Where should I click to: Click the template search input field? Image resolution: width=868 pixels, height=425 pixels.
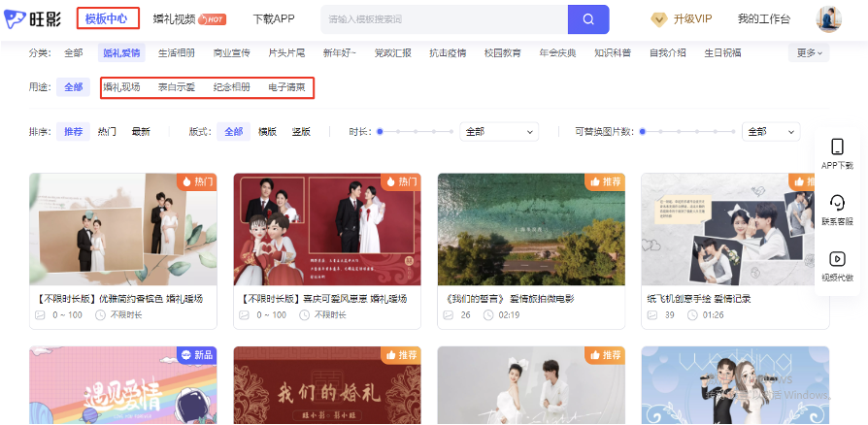(443, 19)
